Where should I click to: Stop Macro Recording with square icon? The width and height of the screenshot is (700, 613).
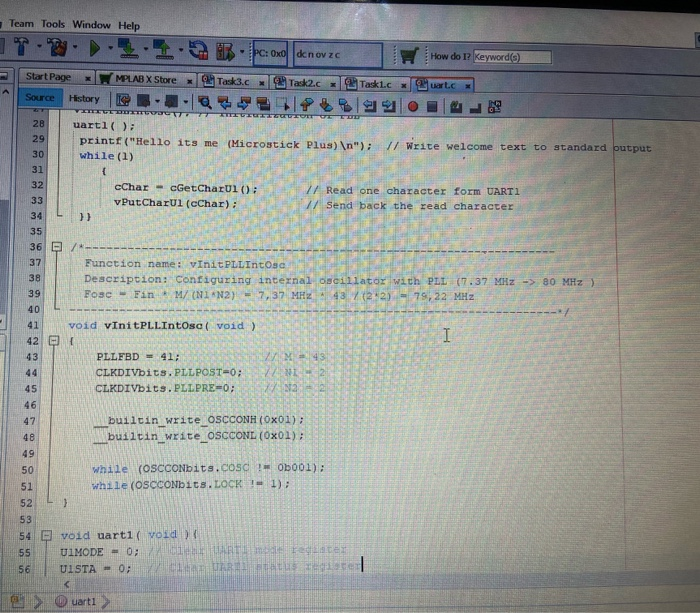pyautogui.click(x=432, y=107)
